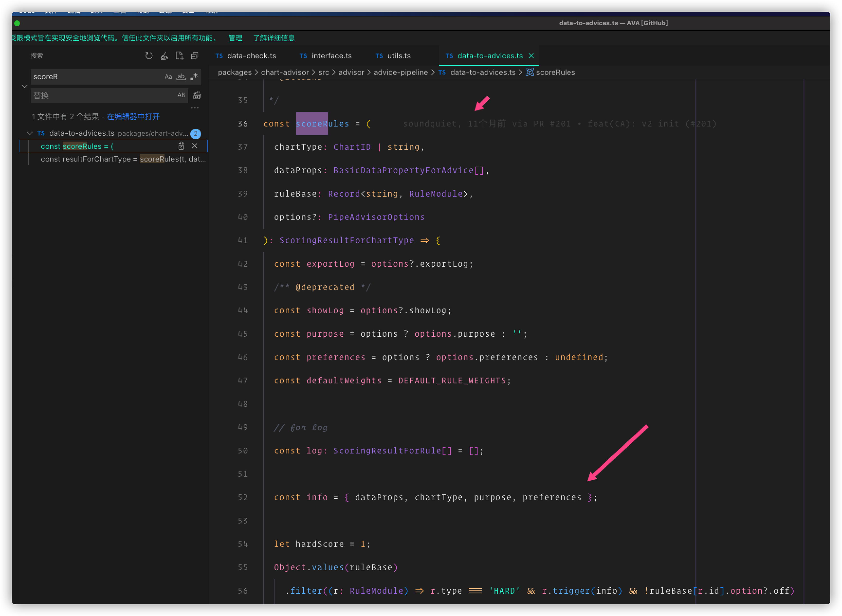This screenshot has width=842, height=616.
Task: Dismiss the 'const scoreRules' search match
Action: [195, 146]
